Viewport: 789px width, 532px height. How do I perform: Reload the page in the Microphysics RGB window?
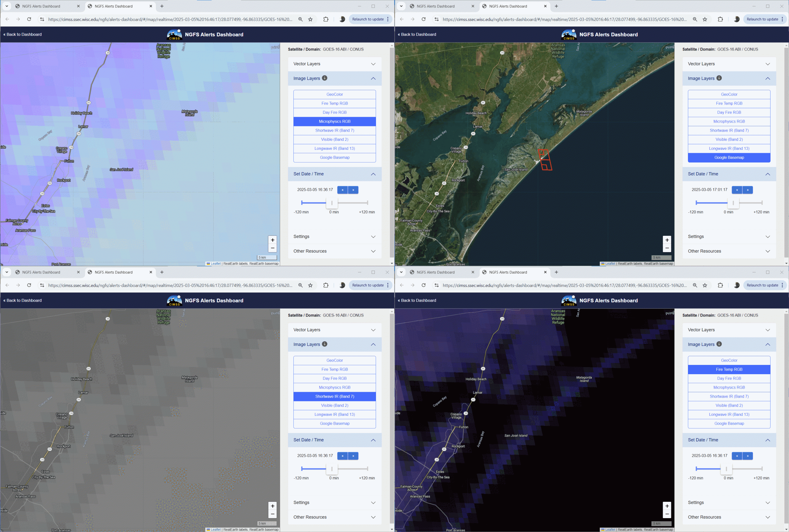[x=29, y=19]
